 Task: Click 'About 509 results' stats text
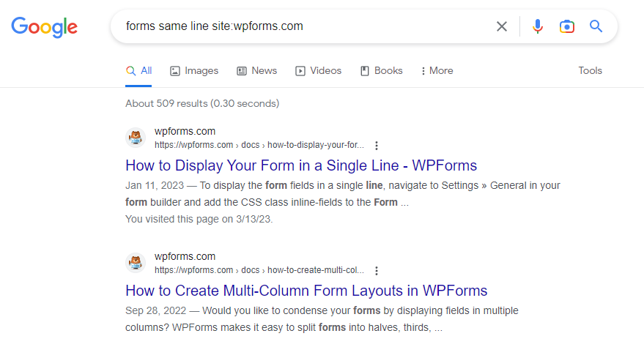202,103
